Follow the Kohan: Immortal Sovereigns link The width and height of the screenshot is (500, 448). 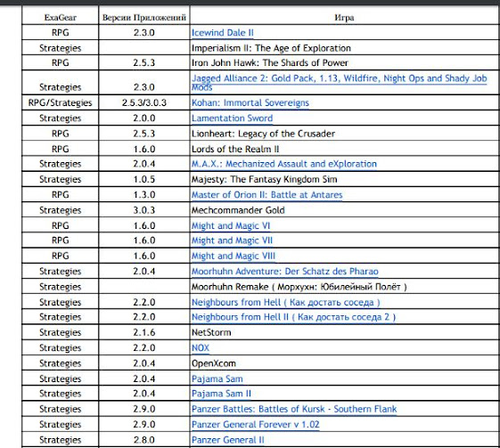click(x=250, y=103)
